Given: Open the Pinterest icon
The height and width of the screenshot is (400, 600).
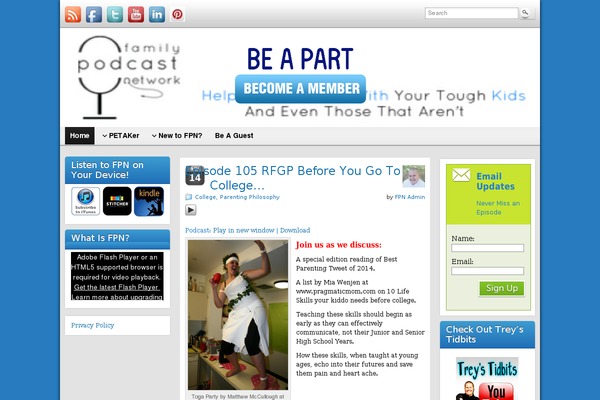Looking at the screenshot, I should click(177, 15).
